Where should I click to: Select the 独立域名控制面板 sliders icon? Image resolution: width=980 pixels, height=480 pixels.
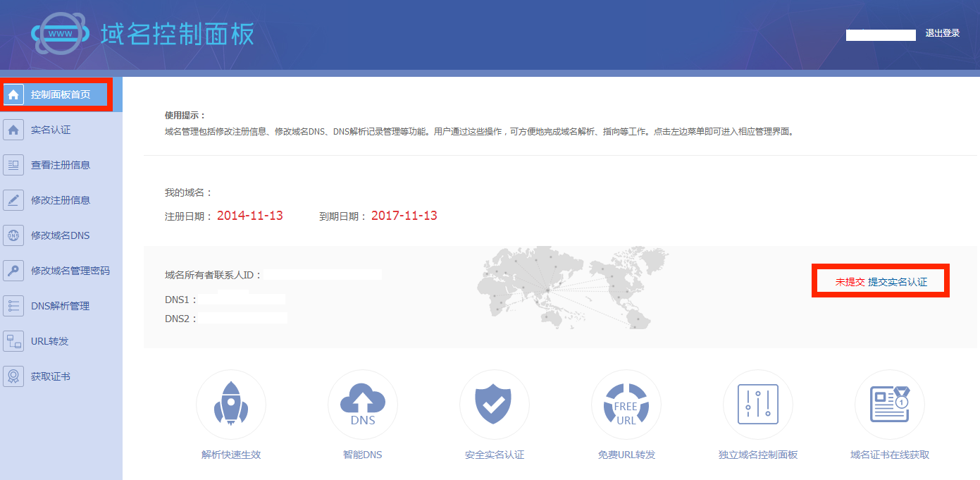pyautogui.click(x=758, y=405)
